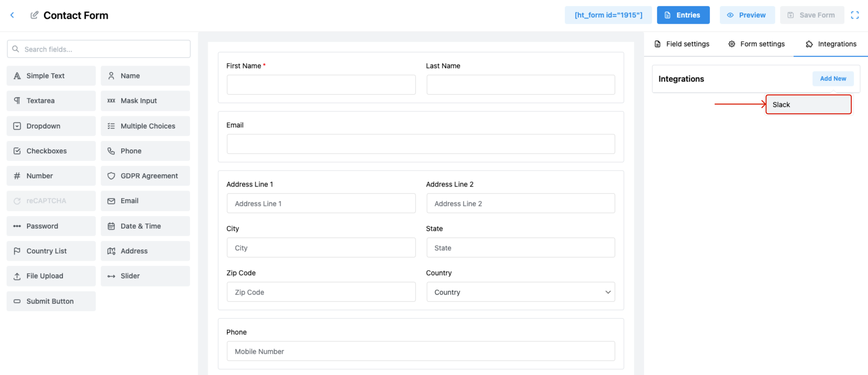The width and height of the screenshot is (868, 375).
Task: Click the City input
Action: pyautogui.click(x=321, y=248)
